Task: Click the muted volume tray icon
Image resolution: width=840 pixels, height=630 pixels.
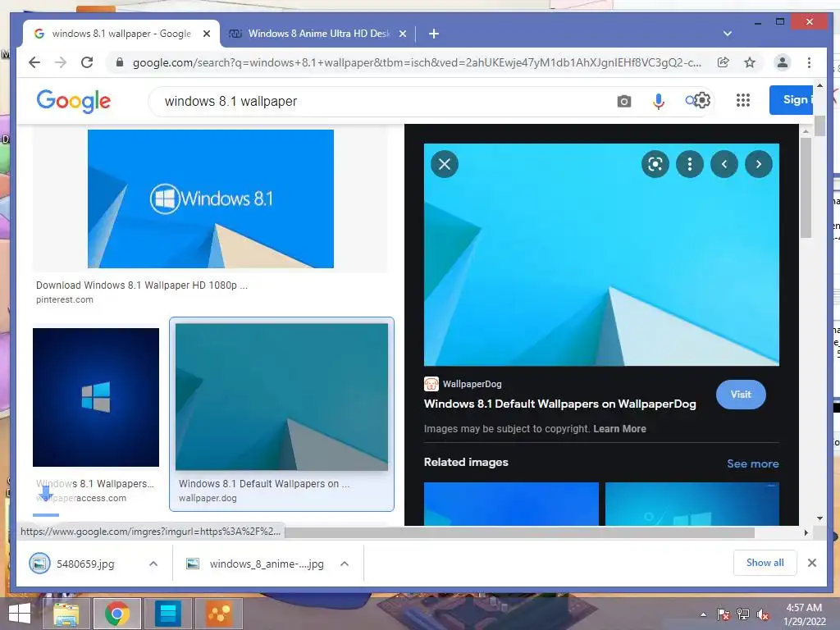Action: click(x=763, y=615)
